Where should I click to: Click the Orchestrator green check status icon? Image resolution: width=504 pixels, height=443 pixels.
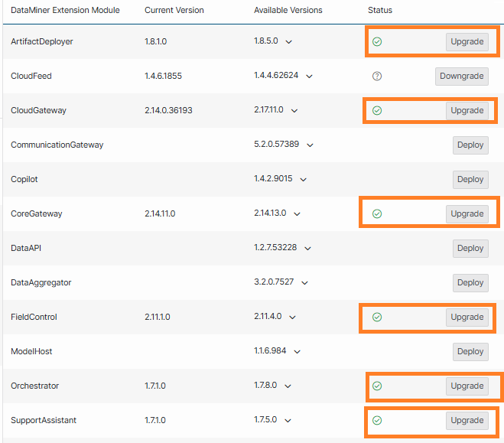click(377, 386)
